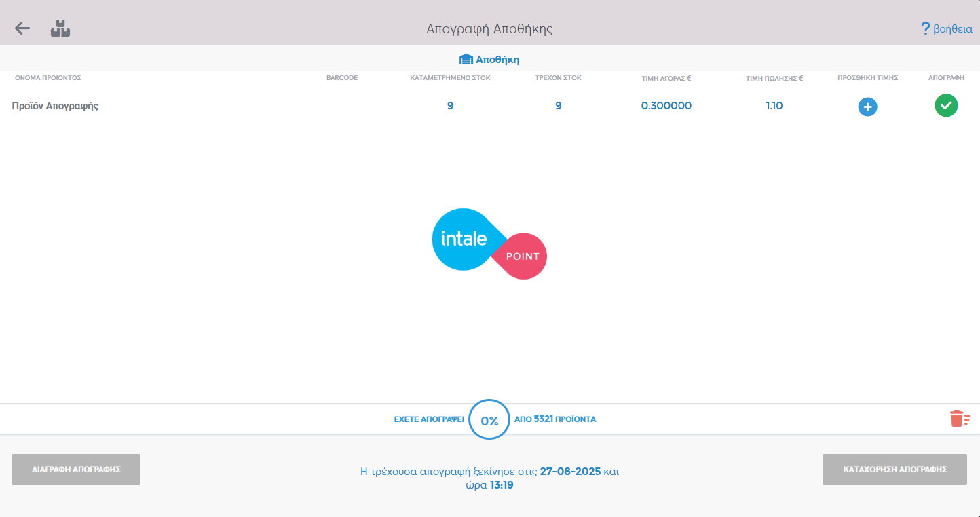Click the inventory start date 27-08-2025
The height and width of the screenshot is (517, 980).
(570, 471)
